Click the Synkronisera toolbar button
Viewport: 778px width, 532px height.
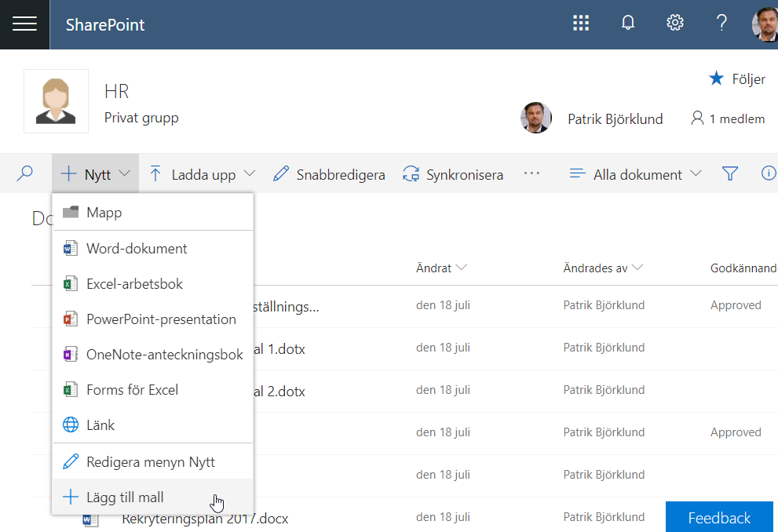click(453, 174)
